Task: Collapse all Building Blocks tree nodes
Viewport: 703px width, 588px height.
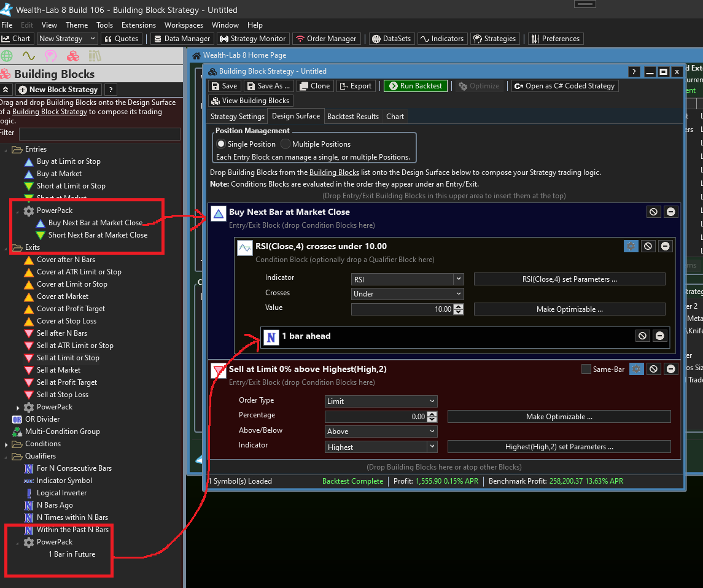Action: tap(6, 90)
